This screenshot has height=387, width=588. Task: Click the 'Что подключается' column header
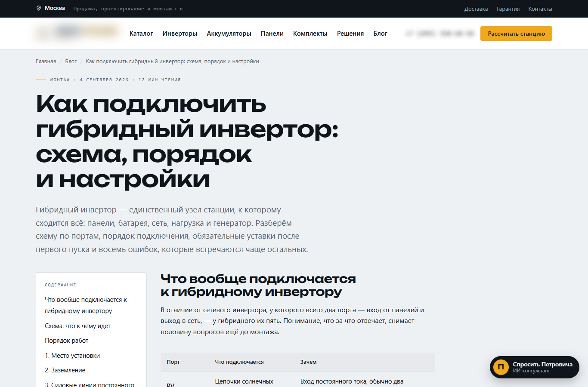[x=239, y=362]
